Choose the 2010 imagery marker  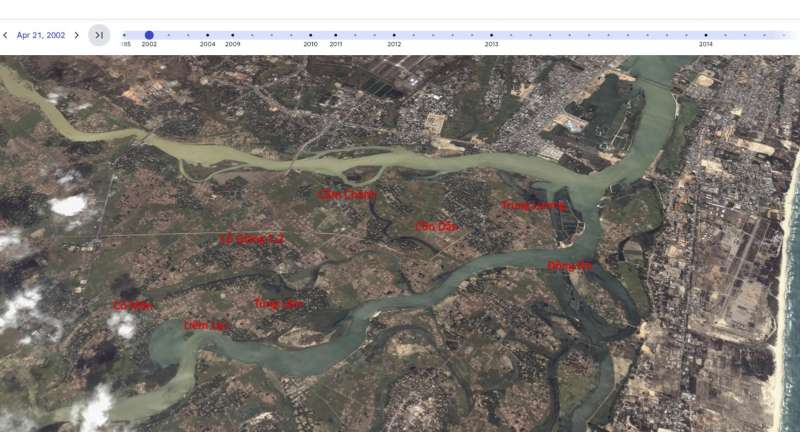[311, 35]
